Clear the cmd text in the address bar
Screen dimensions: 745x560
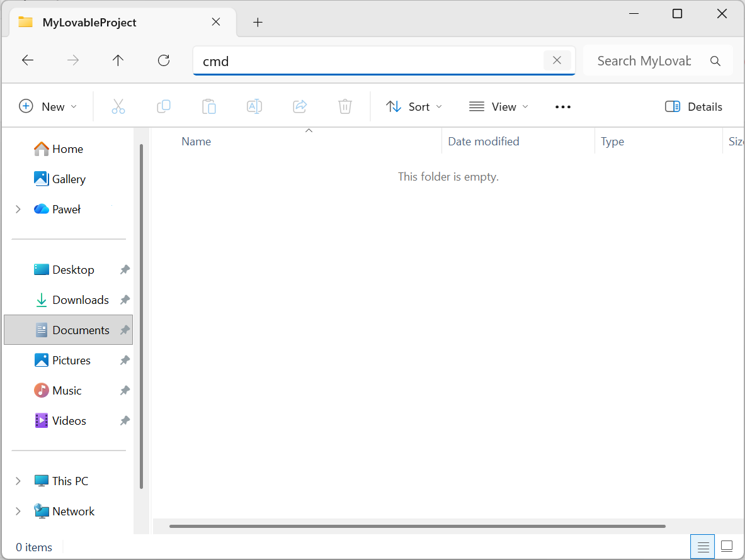[557, 60]
